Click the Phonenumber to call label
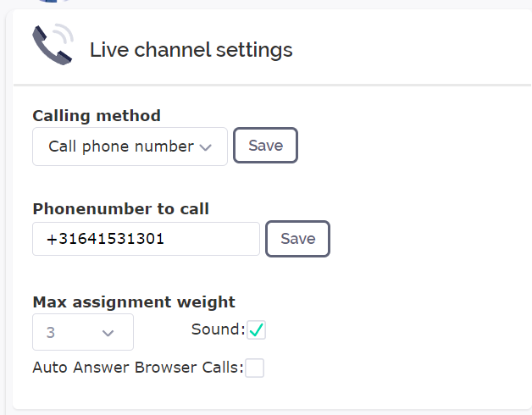Screen dimensions: 532x415 [120, 208]
